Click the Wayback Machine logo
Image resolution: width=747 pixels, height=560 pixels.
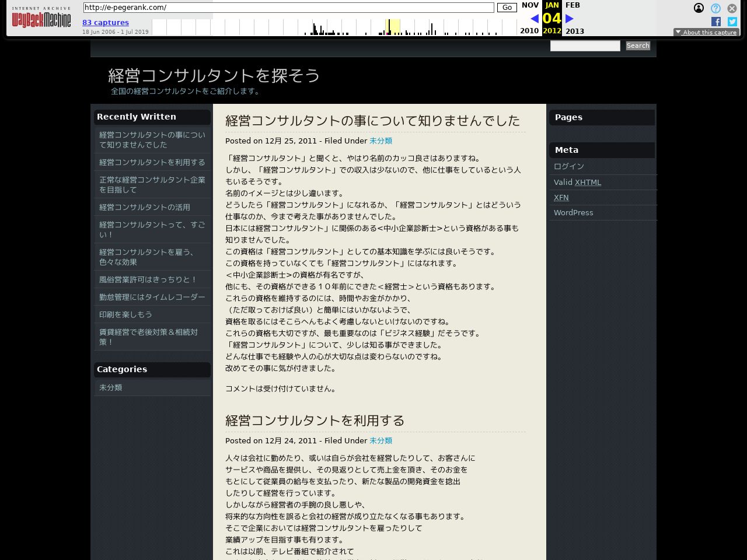(x=41, y=18)
